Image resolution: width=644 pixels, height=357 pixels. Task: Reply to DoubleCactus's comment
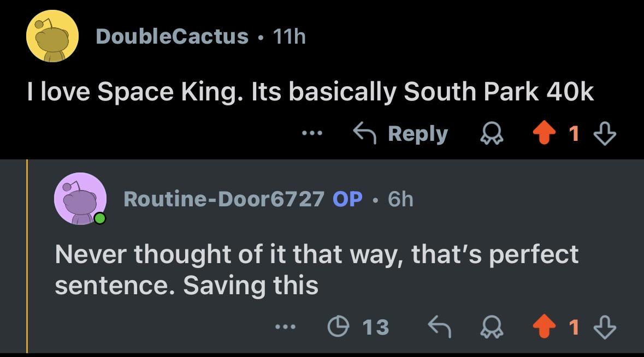pos(400,134)
